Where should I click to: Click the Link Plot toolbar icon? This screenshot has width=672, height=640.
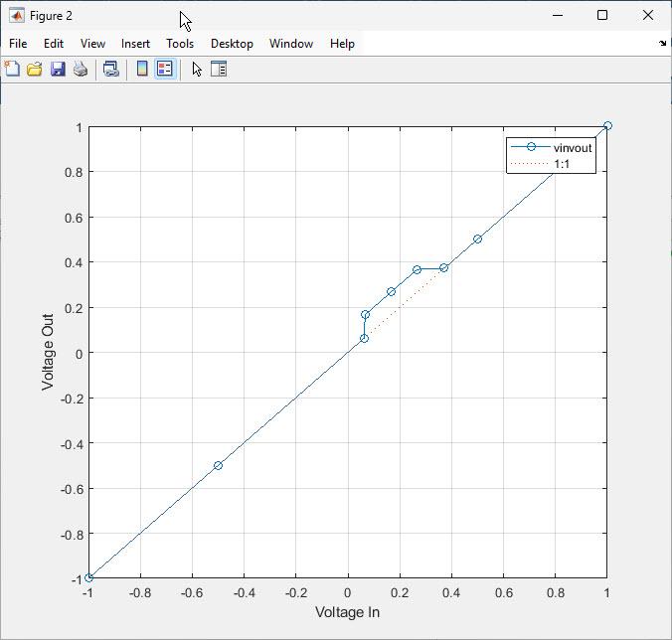coord(111,70)
